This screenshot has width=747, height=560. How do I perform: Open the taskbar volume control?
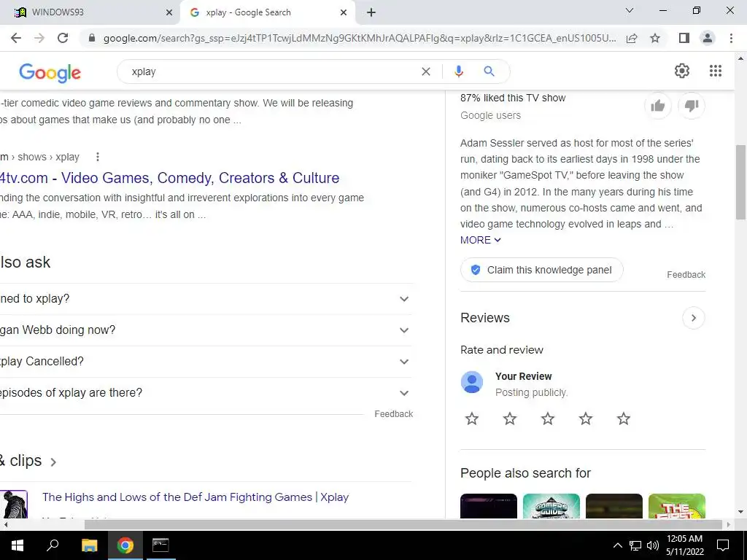point(653,545)
